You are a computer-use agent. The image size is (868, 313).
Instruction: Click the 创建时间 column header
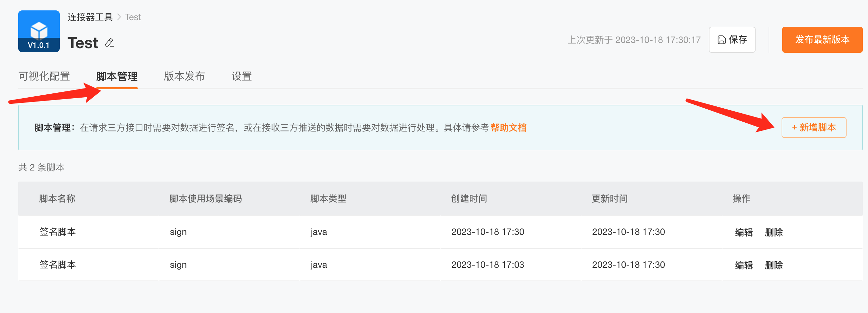click(469, 198)
